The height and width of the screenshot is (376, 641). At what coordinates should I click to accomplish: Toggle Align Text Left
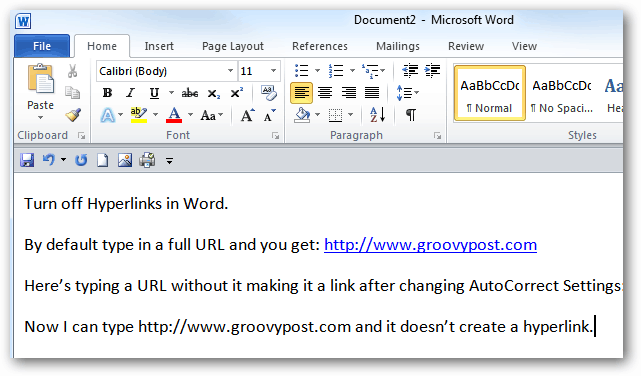click(x=302, y=93)
